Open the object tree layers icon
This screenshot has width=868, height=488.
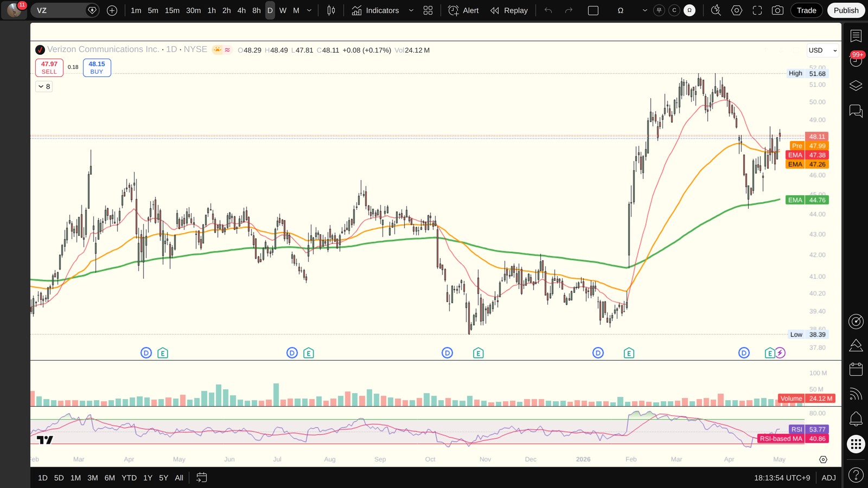click(856, 86)
